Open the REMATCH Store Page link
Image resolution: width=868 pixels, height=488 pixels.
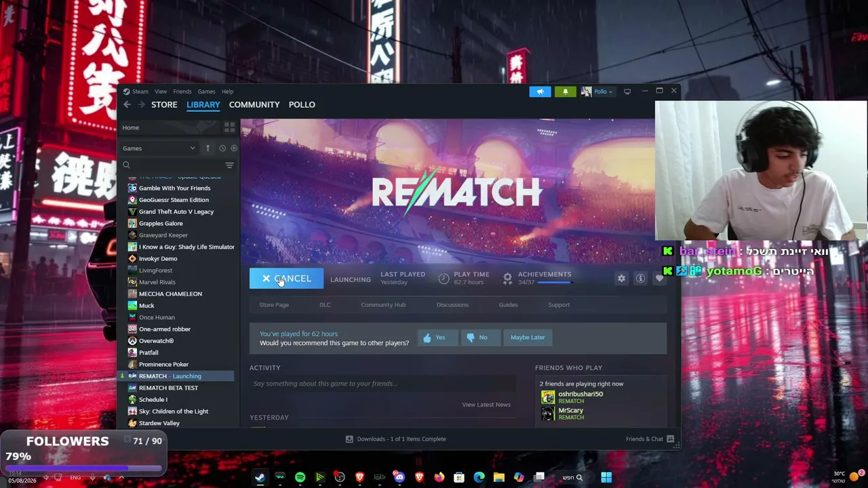[x=274, y=305]
